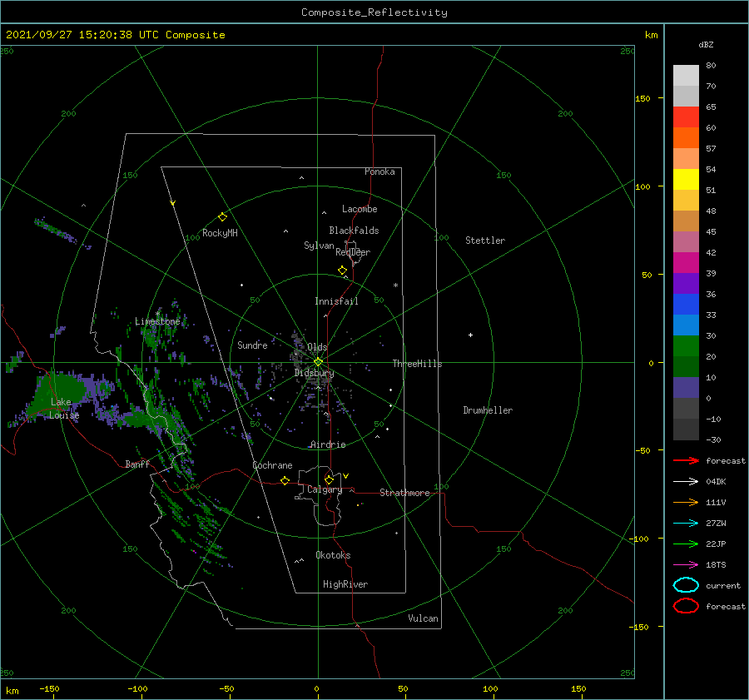
Task: Click the Vulcan label
Action: click(x=423, y=618)
